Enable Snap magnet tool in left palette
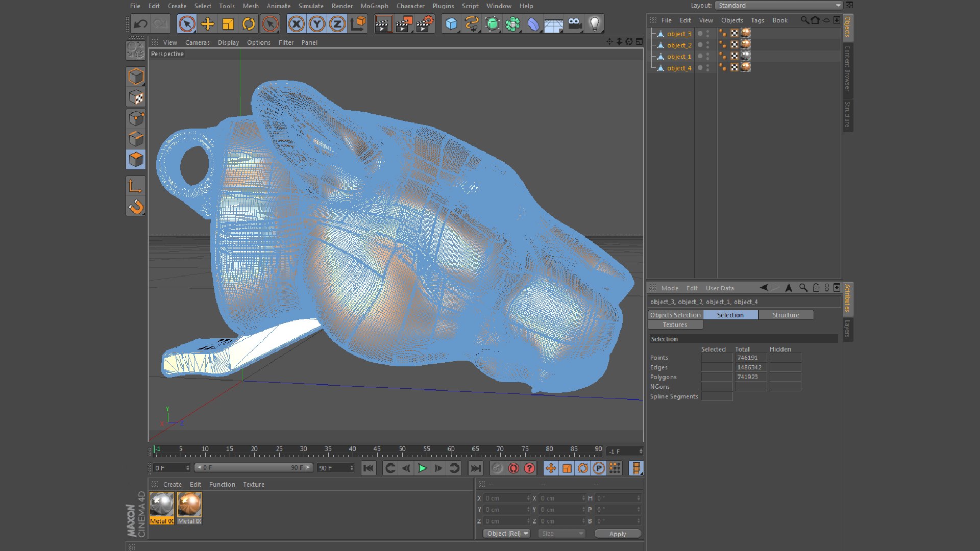The width and height of the screenshot is (980, 551). pyautogui.click(x=136, y=207)
